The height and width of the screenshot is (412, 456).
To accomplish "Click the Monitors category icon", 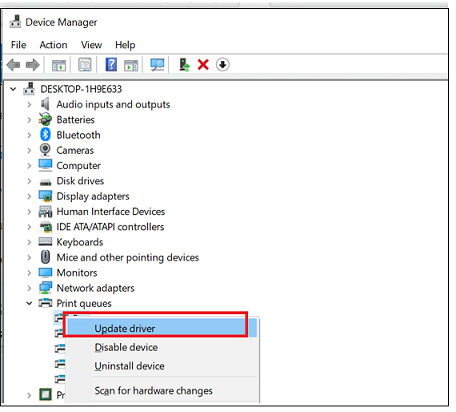I will click(45, 273).
